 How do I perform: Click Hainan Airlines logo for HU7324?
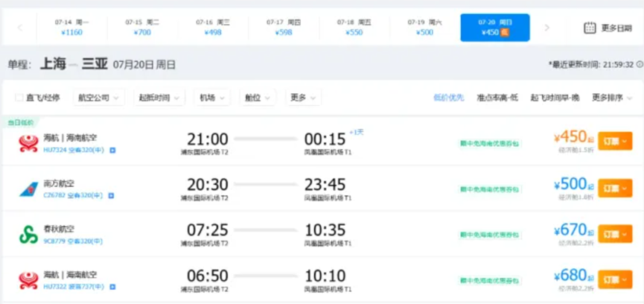click(28, 144)
